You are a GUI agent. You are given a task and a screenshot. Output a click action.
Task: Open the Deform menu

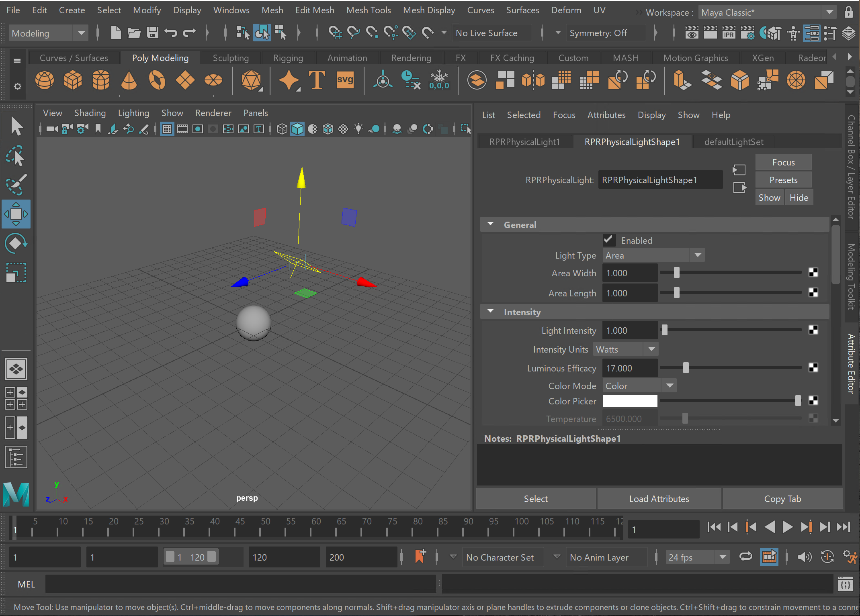(566, 10)
